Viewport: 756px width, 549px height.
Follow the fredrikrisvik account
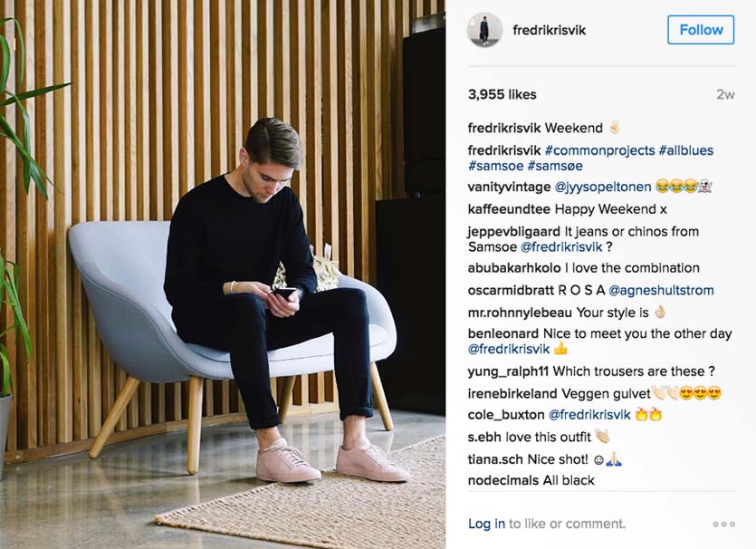click(x=701, y=30)
